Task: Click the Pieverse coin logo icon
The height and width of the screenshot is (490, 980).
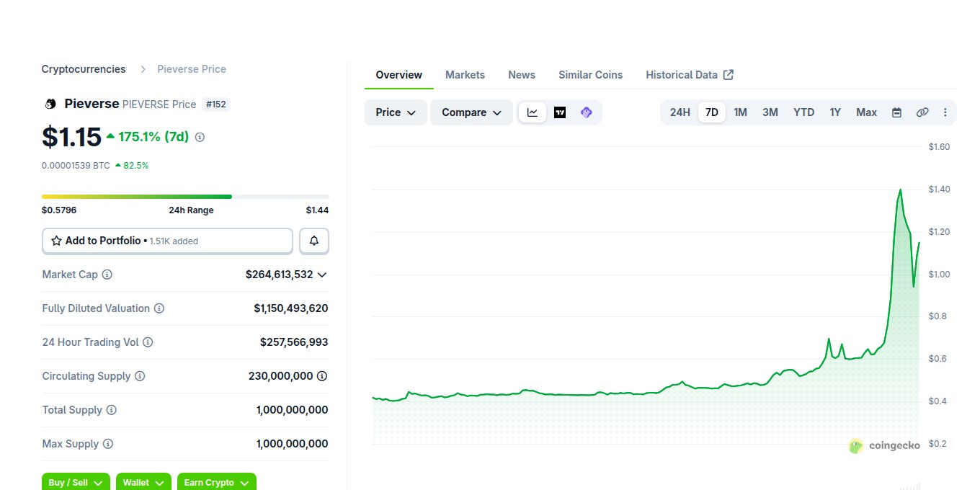Action: [x=50, y=104]
